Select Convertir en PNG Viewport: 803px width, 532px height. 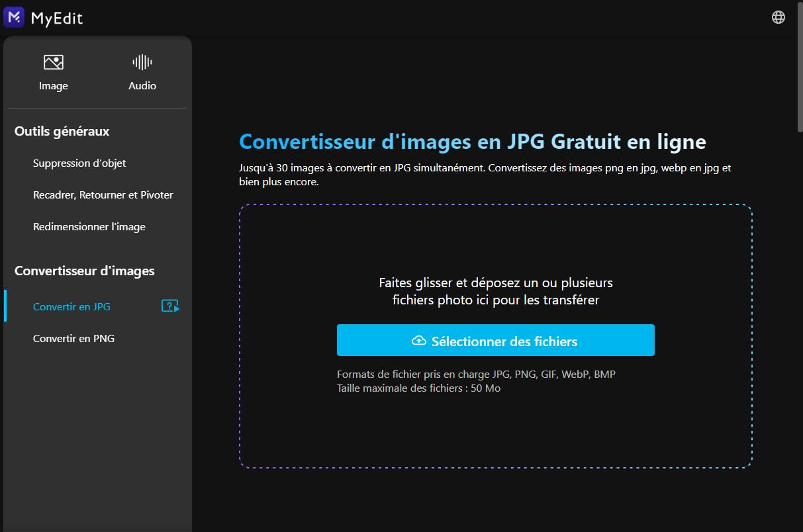(x=73, y=338)
